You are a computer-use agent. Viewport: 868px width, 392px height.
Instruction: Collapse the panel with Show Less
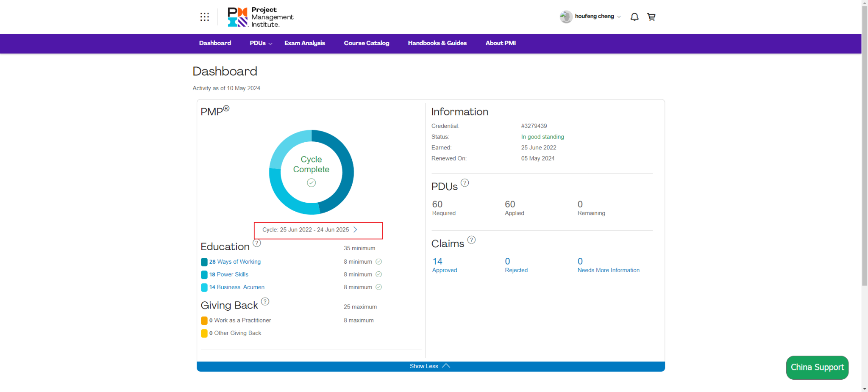430,366
